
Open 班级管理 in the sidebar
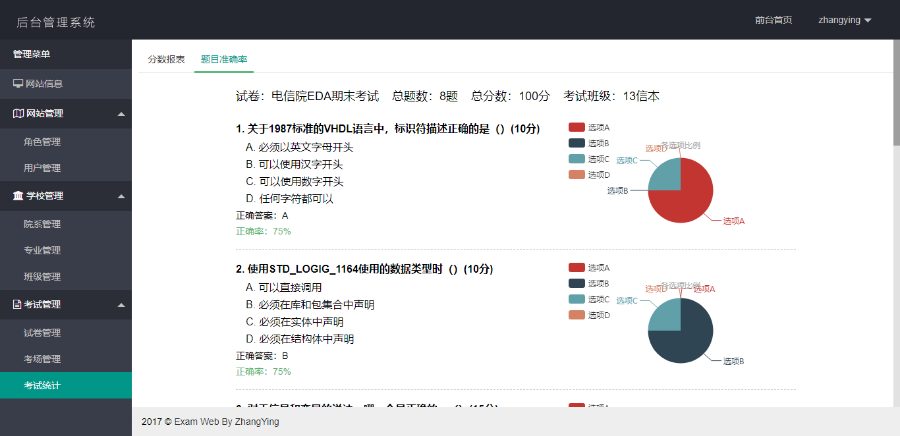pyautogui.click(x=66, y=277)
